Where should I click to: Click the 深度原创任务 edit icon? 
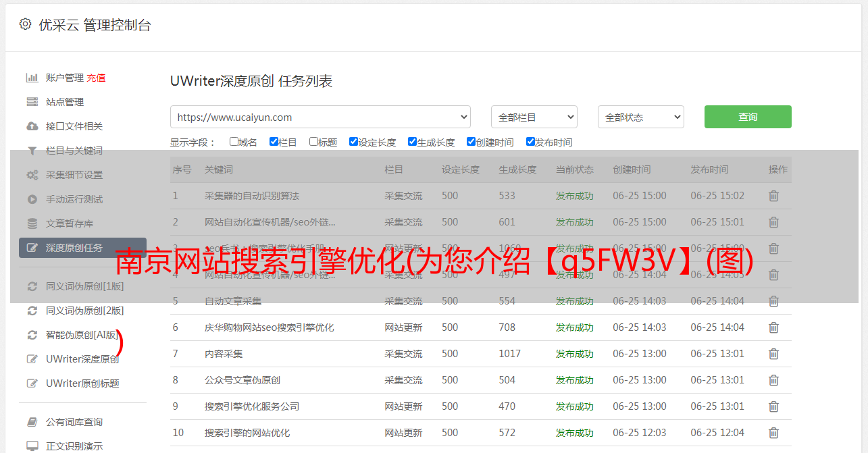(x=32, y=248)
